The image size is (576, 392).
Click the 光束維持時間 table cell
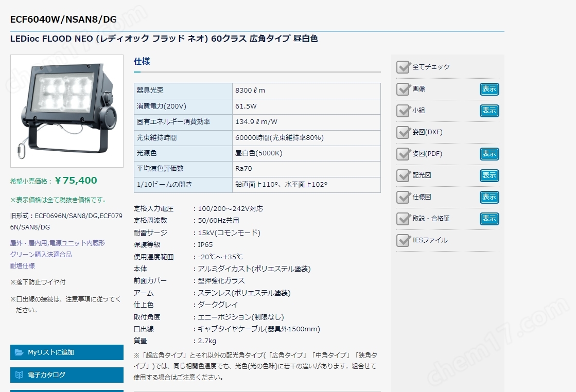click(183, 138)
